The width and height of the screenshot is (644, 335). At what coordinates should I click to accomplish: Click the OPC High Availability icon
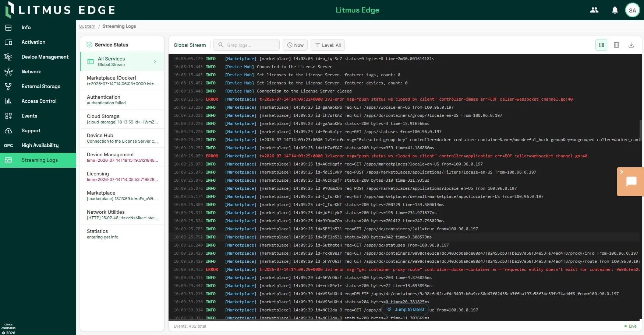tap(8, 146)
